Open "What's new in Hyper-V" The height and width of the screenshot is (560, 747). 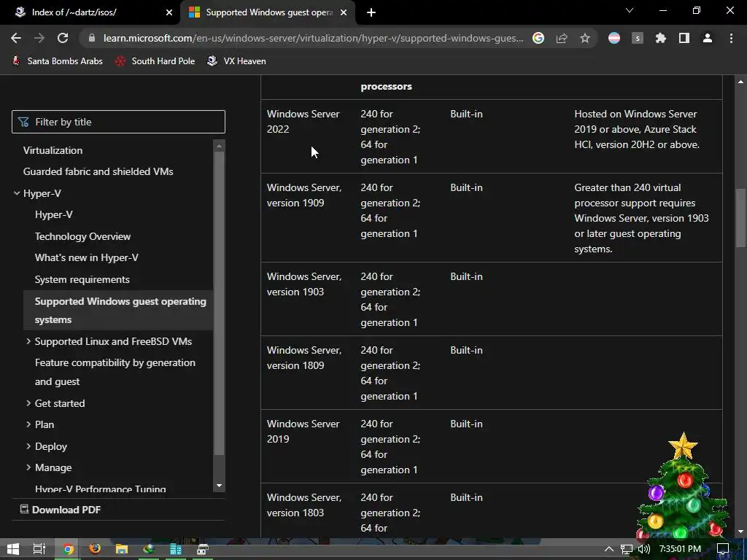[86, 257]
